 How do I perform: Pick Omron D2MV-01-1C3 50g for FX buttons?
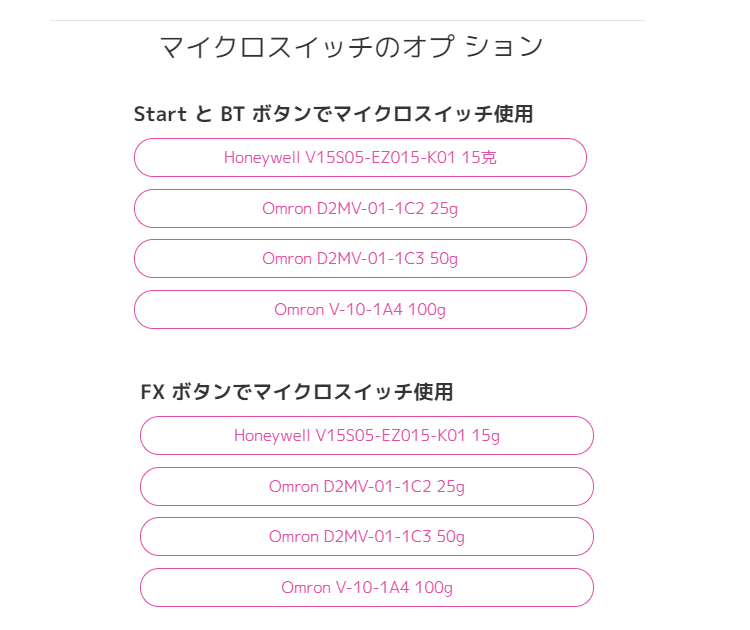366,537
